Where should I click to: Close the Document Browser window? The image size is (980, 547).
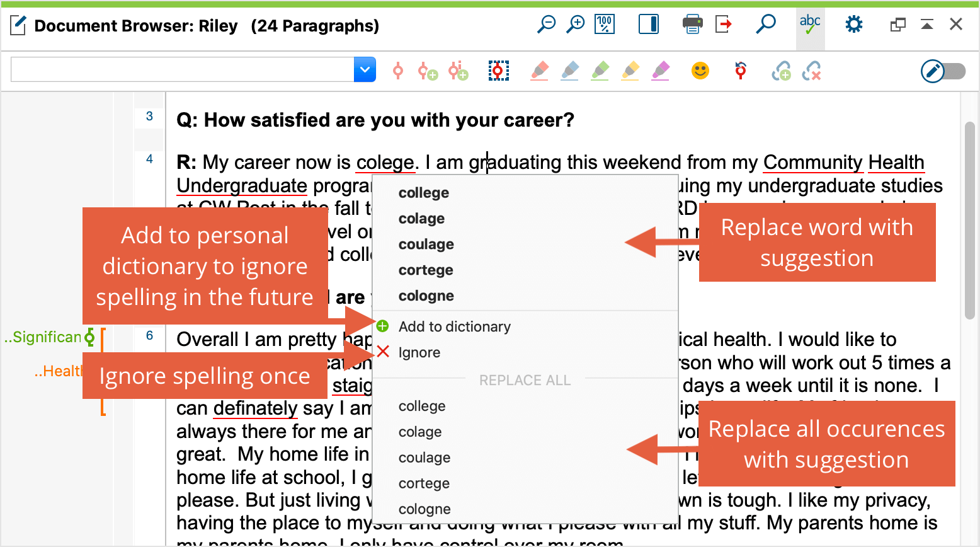pyautogui.click(x=956, y=25)
